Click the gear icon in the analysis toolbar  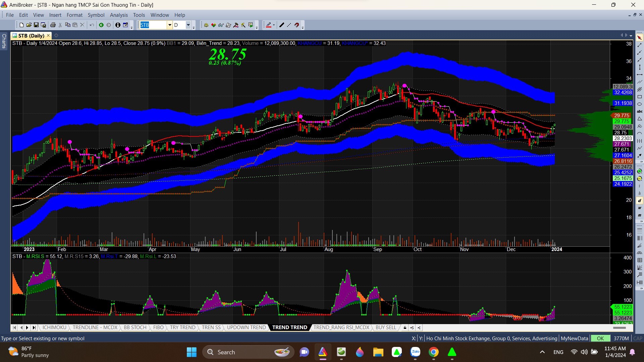point(206,25)
